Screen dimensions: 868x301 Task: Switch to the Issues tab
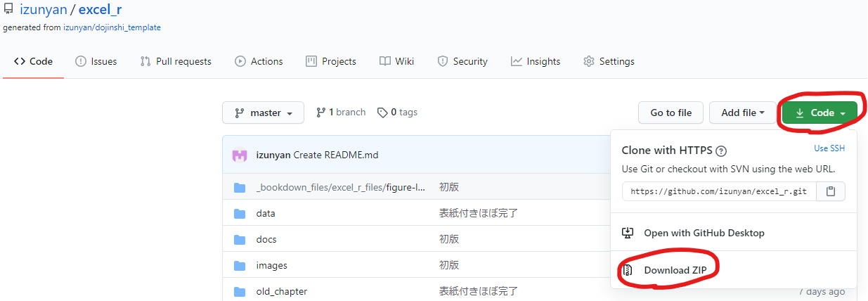[96, 61]
